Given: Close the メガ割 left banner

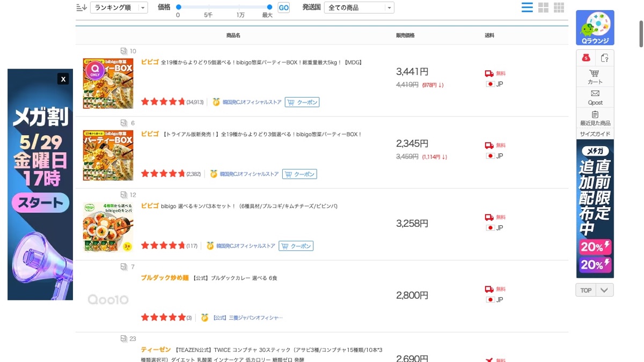Looking at the screenshot, I should point(63,79).
